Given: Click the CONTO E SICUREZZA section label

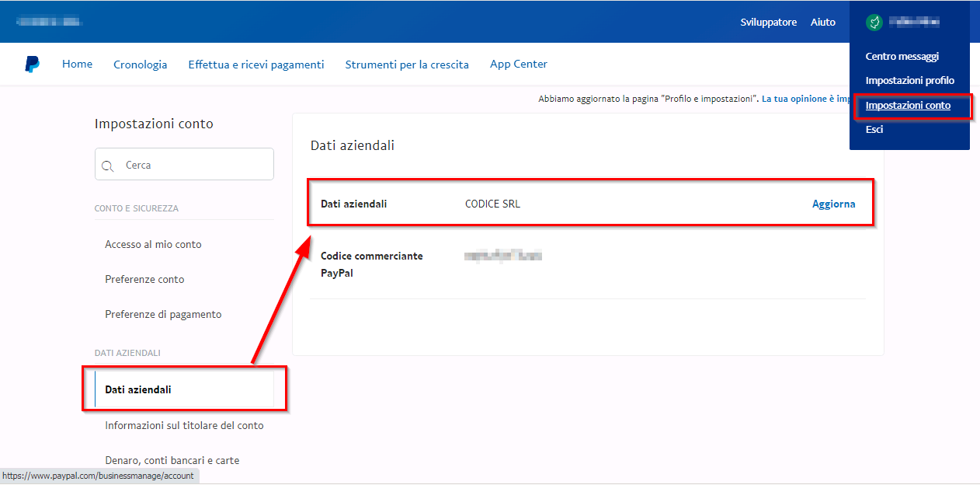Looking at the screenshot, I should [x=137, y=208].
